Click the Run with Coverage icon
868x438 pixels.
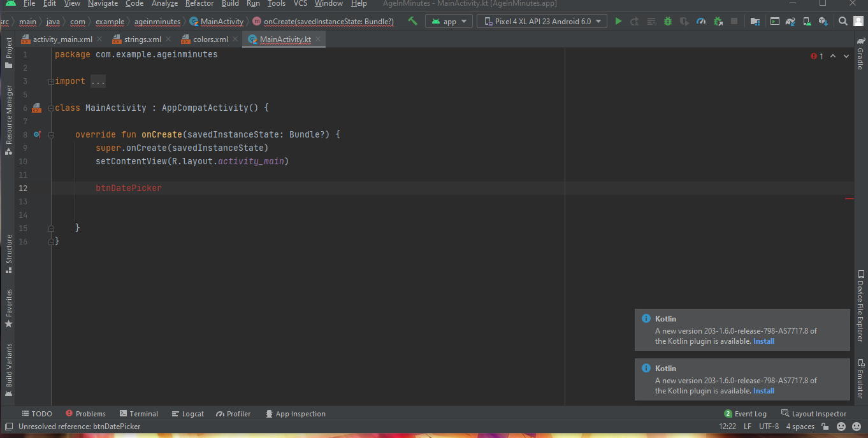pyautogui.click(x=684, y=21)
